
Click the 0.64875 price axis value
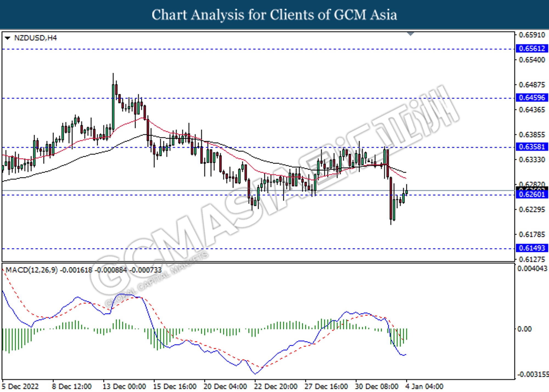532,85
